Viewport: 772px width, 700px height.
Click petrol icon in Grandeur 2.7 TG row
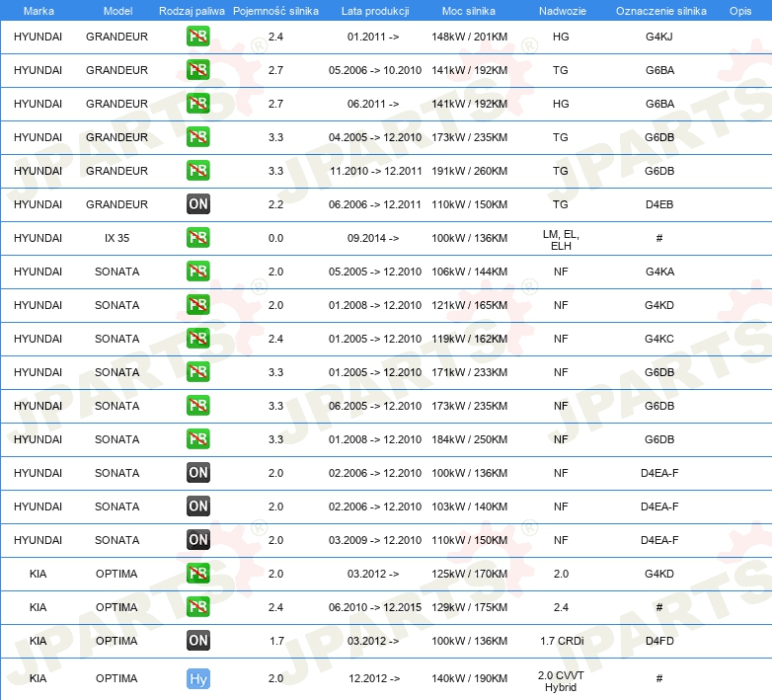[197, 70]
